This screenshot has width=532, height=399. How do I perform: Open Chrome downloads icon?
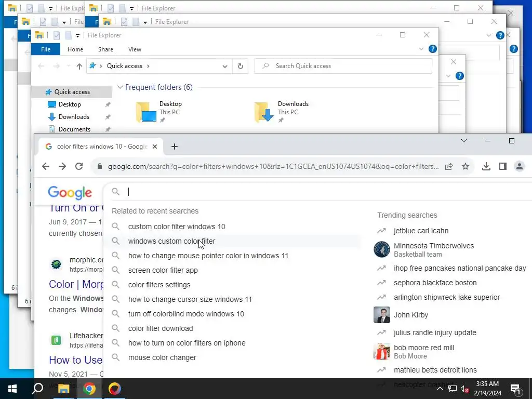[486, 166]
